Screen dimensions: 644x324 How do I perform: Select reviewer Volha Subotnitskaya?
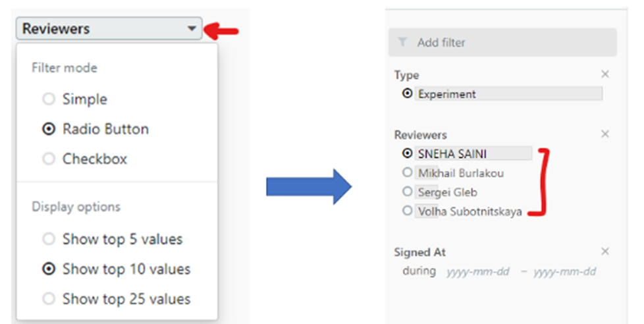point(407,211)
